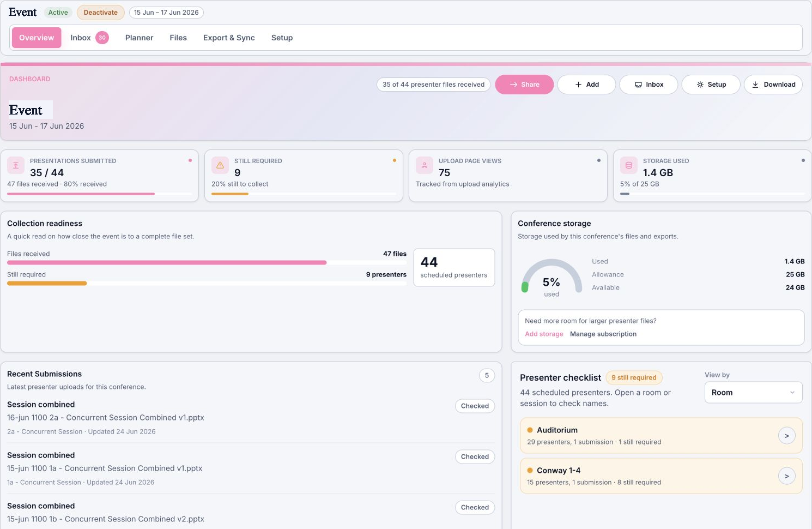This screenshot has width=812, height=529.
Task: Click the 35 of 44 presenter files received pill
Action: click(x=433, y=85)
